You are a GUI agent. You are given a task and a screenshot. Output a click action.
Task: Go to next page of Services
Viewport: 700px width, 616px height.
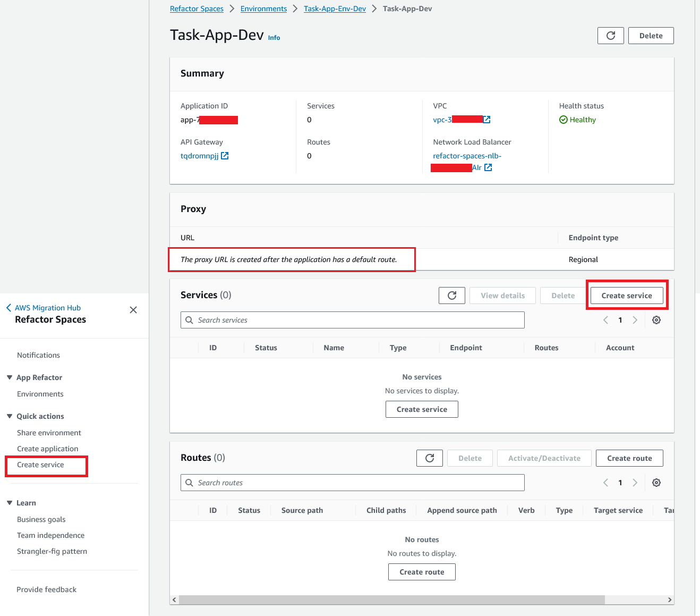click(635, 320)
